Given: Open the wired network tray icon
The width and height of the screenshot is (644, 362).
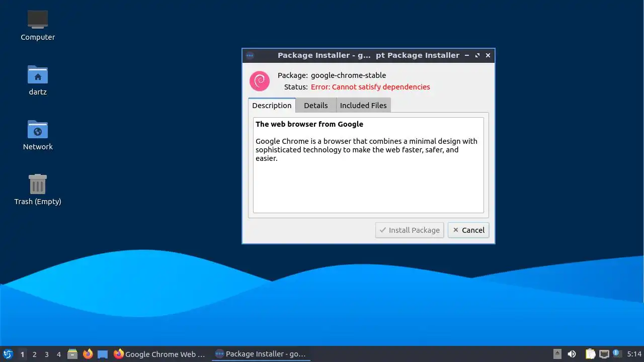Looking at the screenshot, I should tap(604, 354).
